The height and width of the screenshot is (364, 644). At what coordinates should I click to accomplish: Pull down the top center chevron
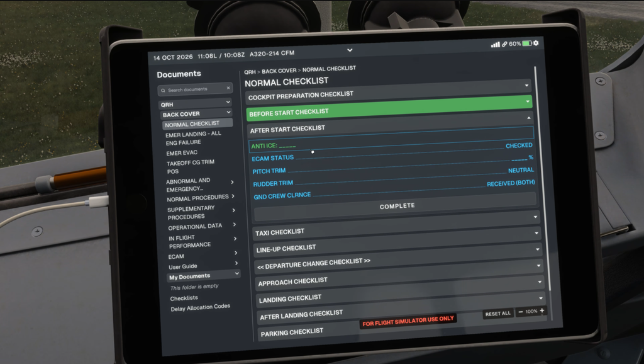pyautogui.click(x=350, y=50)
